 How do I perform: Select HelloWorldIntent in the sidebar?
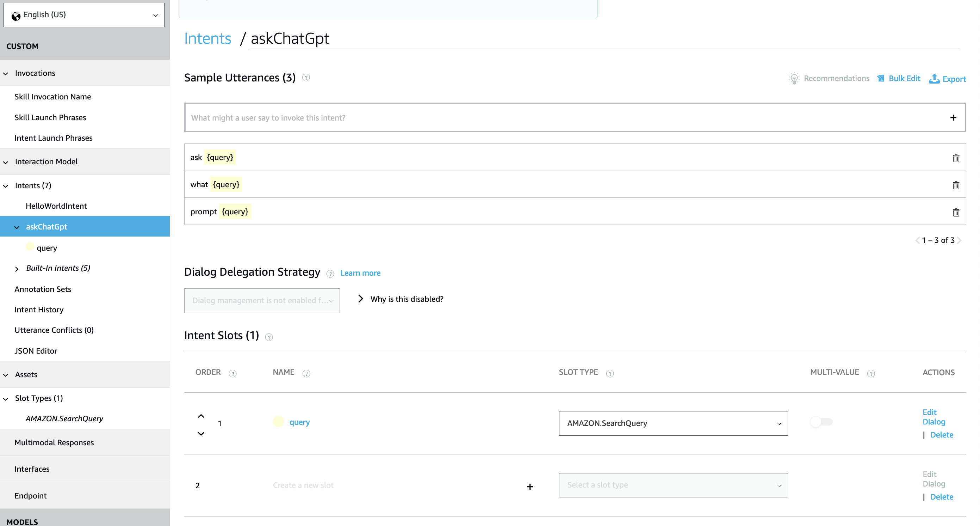56,206
